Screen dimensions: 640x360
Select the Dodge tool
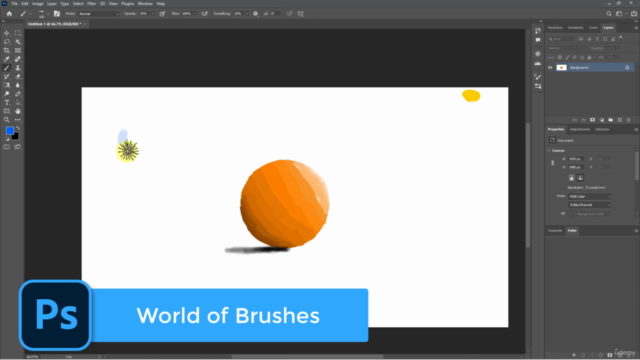coord(7,94)
